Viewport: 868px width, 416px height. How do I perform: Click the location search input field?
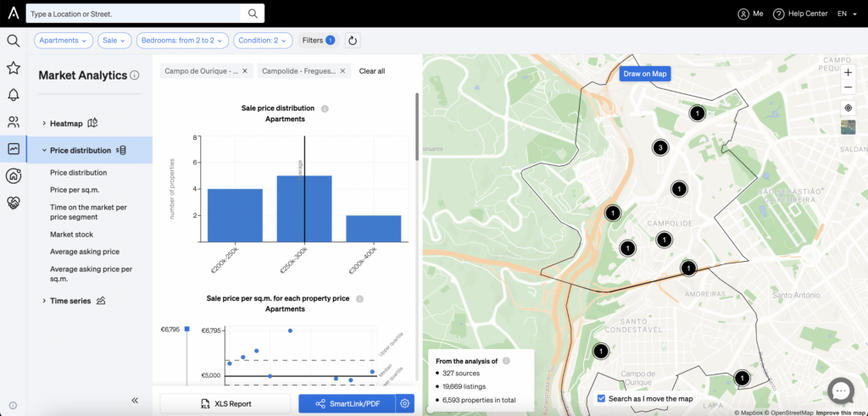[x=136, y=14]
